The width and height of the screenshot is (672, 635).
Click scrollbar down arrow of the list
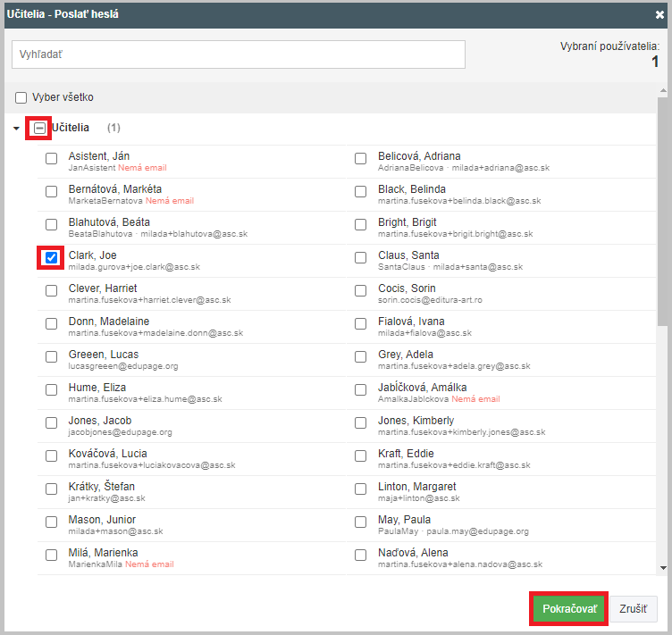[663, 568]
